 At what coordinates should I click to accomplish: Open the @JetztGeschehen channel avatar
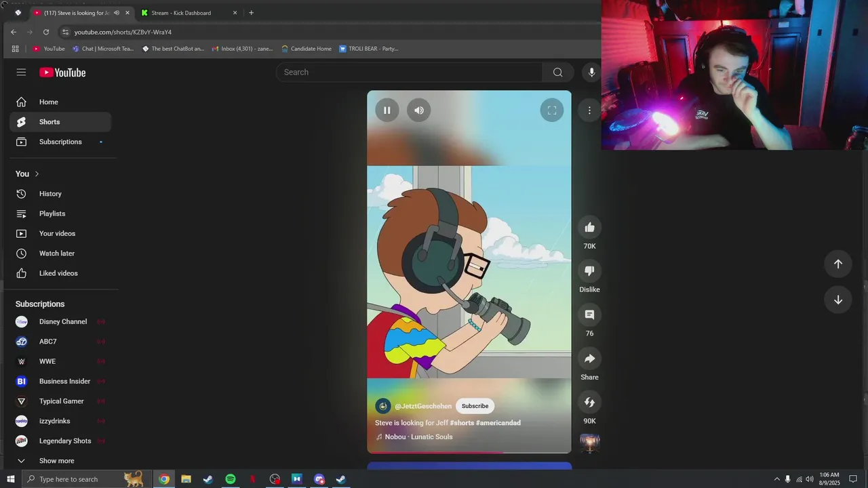(x=383, y=406)
